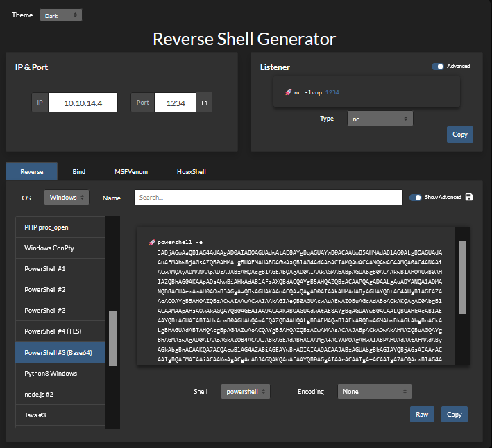This screenshot has width=492, height=448.
Task: Select node.js #2 entry
Action: 60,395
